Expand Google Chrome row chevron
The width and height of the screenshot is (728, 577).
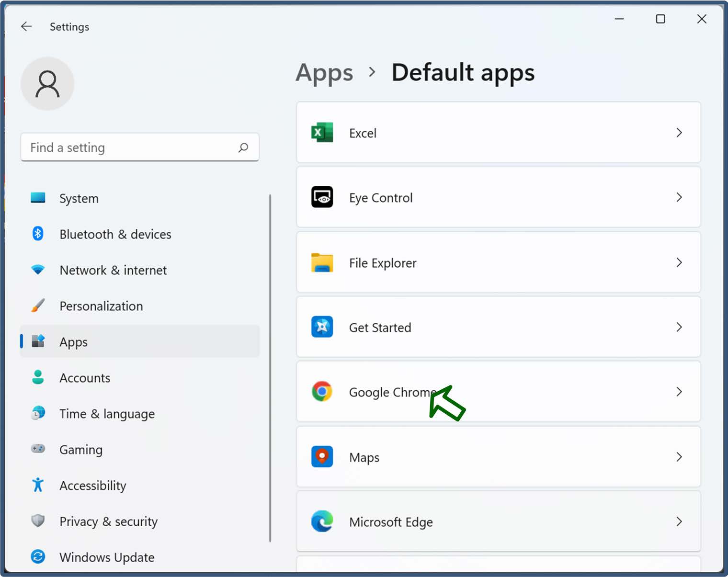tap(679, 392)
